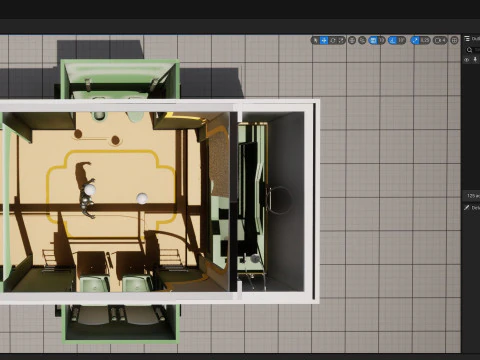Screen dimensions: 480x360
Task: Toggle scale snapping
Action: [x=415, y=40]
